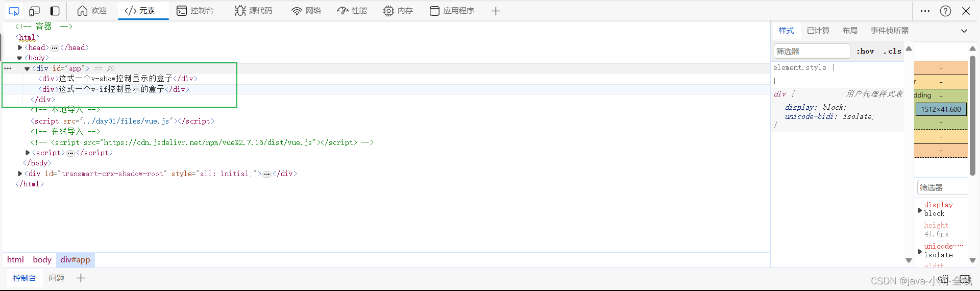Screen dimensions: 980x291
Task: Select the 问题 issues drawer tab
Action: (x=57, y=278)
